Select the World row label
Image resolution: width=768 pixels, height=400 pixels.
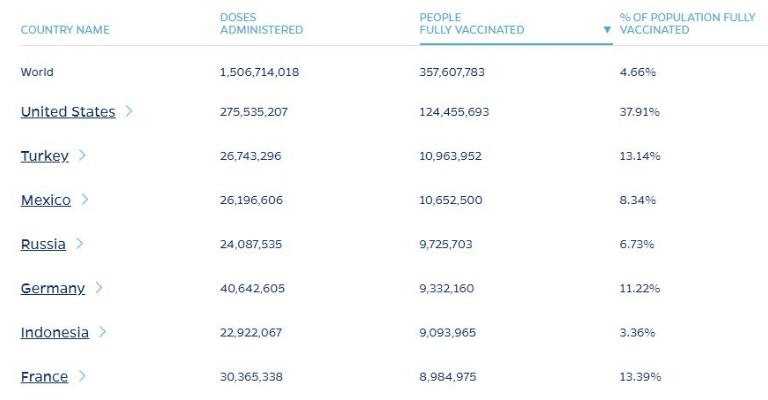click(37, 72)
